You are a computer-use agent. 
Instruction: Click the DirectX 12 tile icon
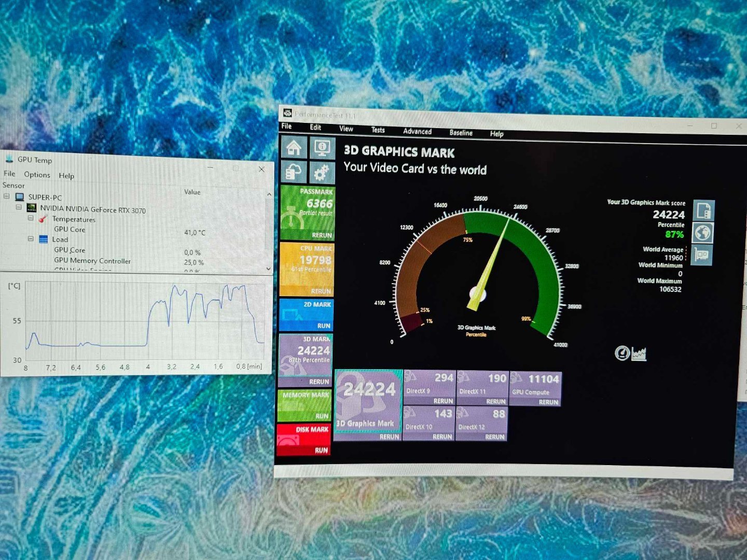pyautogui.click(x=463, y=413)
